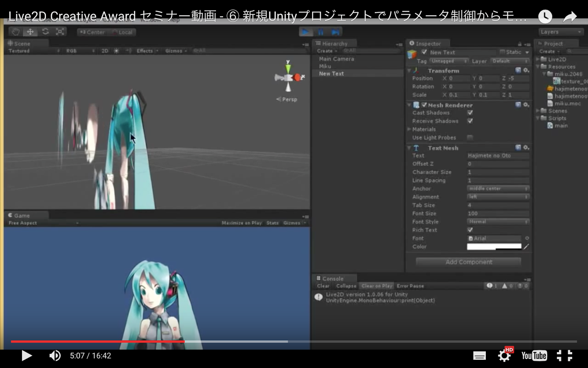588x368 pixels.
Task: Select Main Camera in Hierarchy
Action: click(337, 59)
